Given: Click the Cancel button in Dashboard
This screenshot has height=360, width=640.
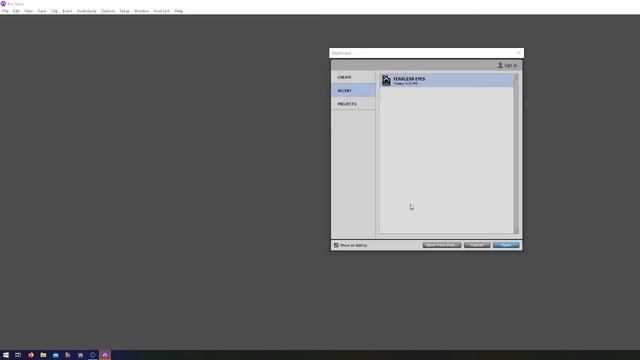Looking at the screenshot, I should [477, 245].
